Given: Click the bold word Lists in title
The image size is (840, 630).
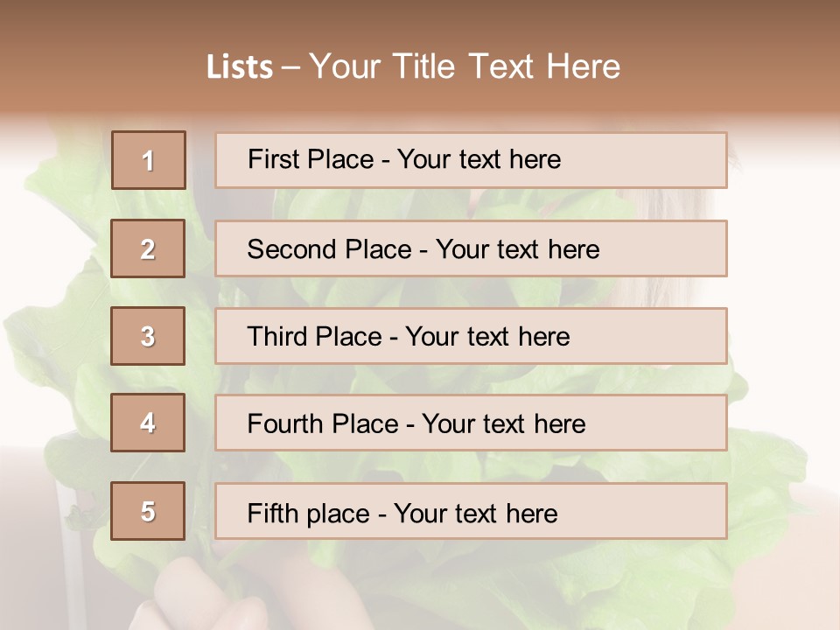Looking at the screenshot, I should [x=240, y=67].
